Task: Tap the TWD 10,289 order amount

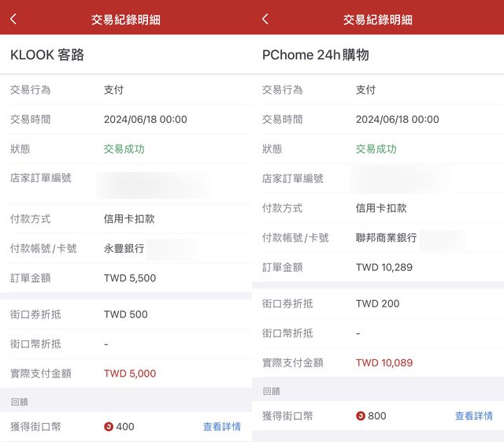Action: (x=384, y=267)
